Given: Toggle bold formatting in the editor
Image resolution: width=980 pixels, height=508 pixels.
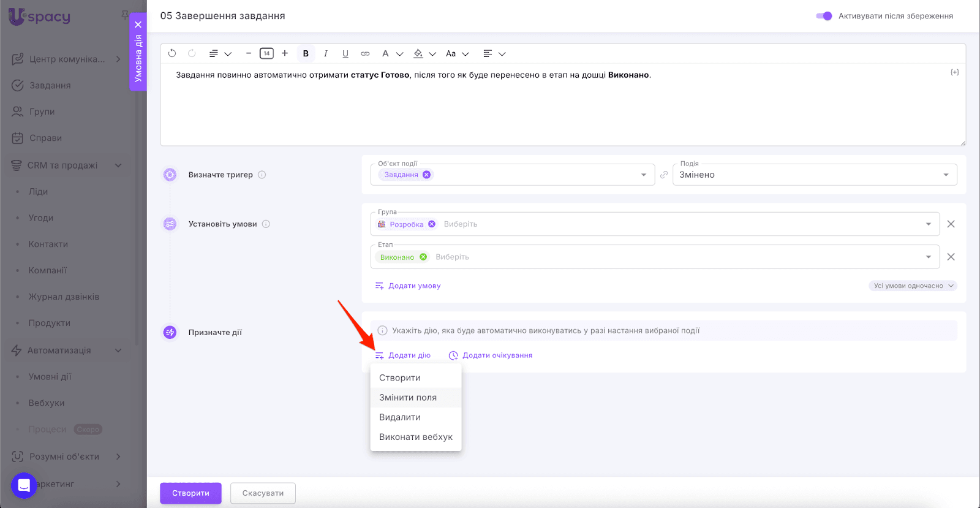Looking at the screenshot, I should (306, 53).
